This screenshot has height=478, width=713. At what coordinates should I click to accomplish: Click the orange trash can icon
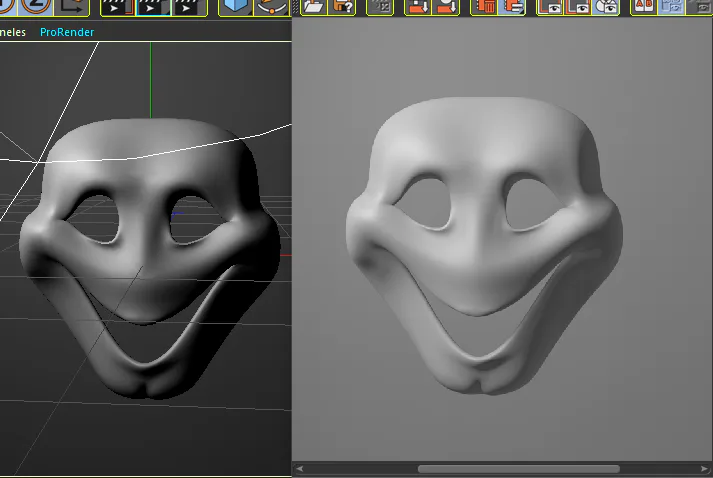484,6
